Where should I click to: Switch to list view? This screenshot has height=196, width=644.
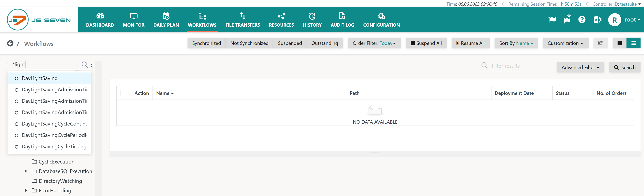(633, 43)
